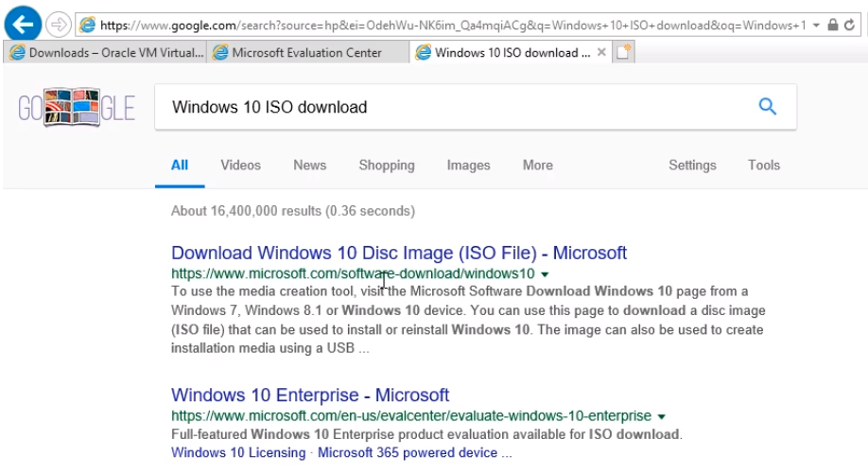Click the security lock icon in address bar
The image size is (868, 475).
[x=832, y=25]
